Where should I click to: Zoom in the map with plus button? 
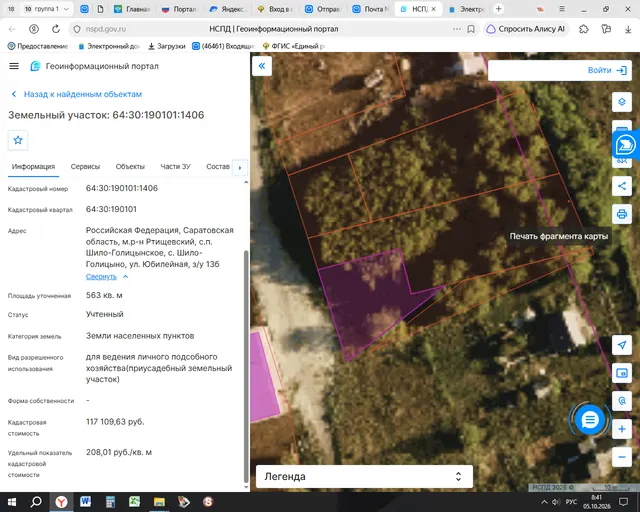click(x=622, y=429)
